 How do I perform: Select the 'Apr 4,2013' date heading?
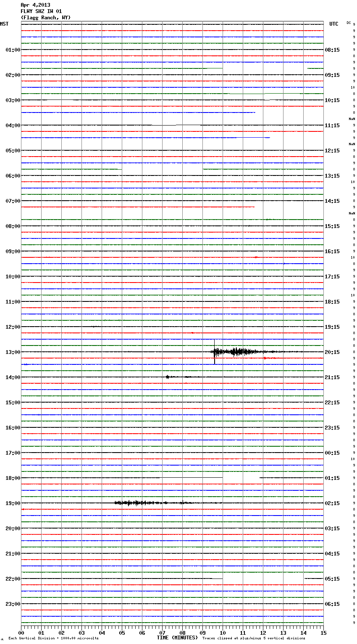(x=35, y=5)
